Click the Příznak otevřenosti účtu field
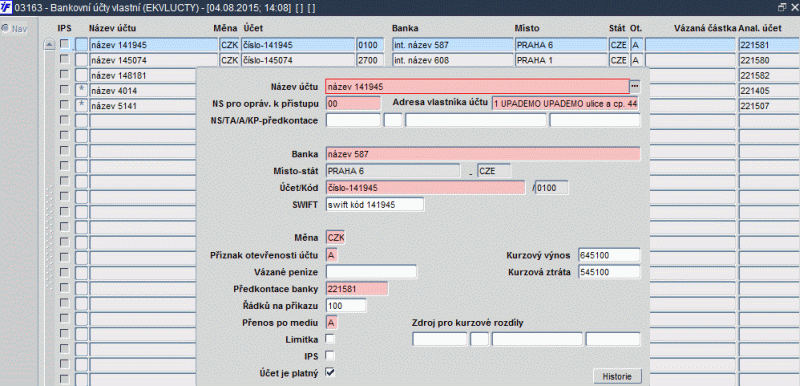This screenshot has height=386, width=800. coord(332,255)
